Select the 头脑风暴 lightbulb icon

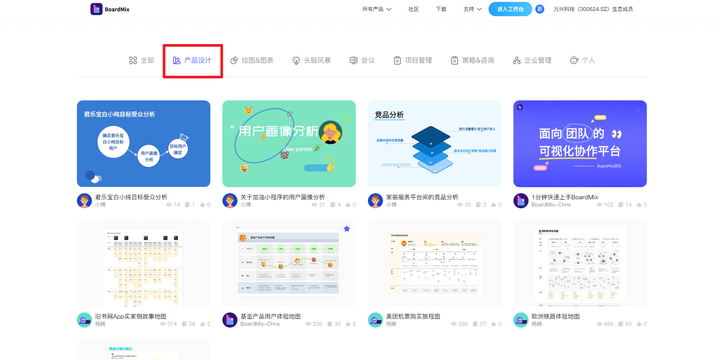(296, 60)
